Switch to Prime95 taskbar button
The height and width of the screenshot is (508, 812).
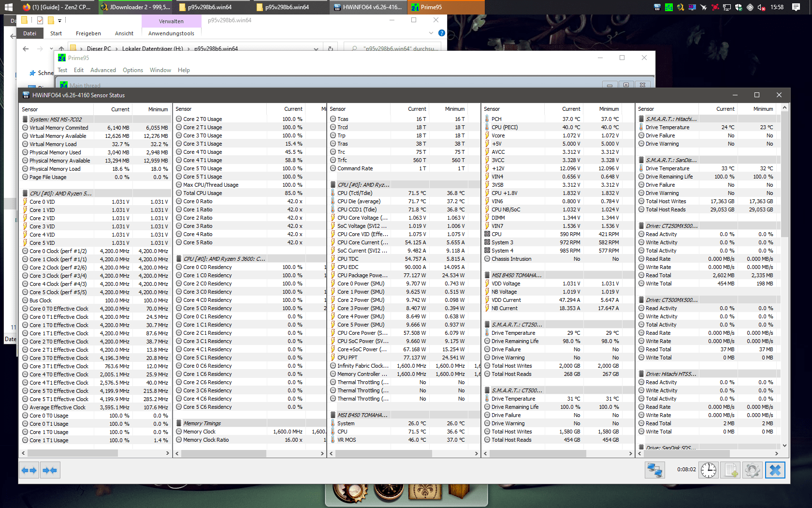[446, 7]
